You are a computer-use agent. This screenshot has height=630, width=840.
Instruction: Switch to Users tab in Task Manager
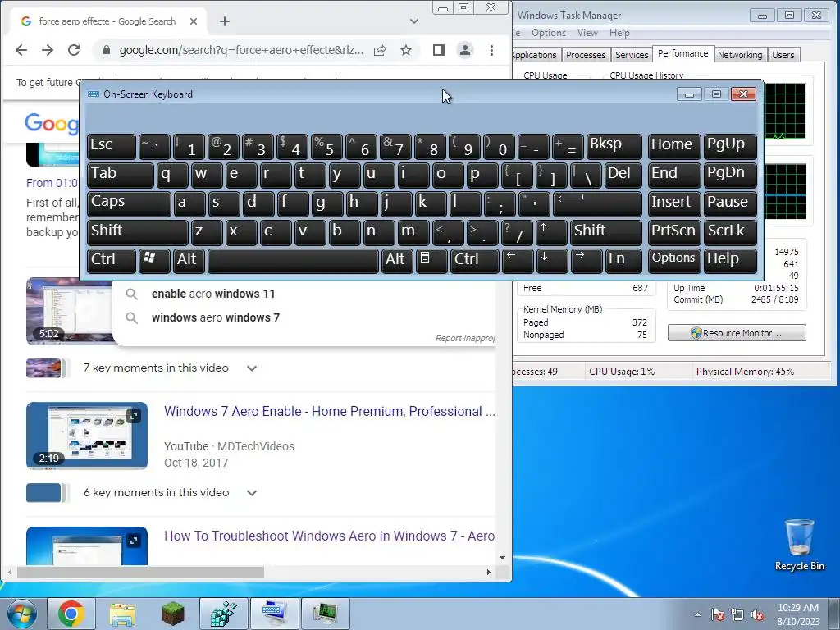click(783, 55)
